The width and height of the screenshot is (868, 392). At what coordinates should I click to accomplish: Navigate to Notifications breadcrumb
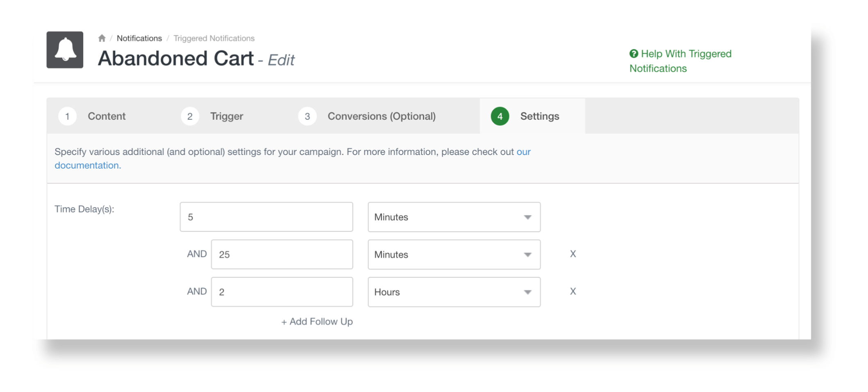tap(139, 38)
